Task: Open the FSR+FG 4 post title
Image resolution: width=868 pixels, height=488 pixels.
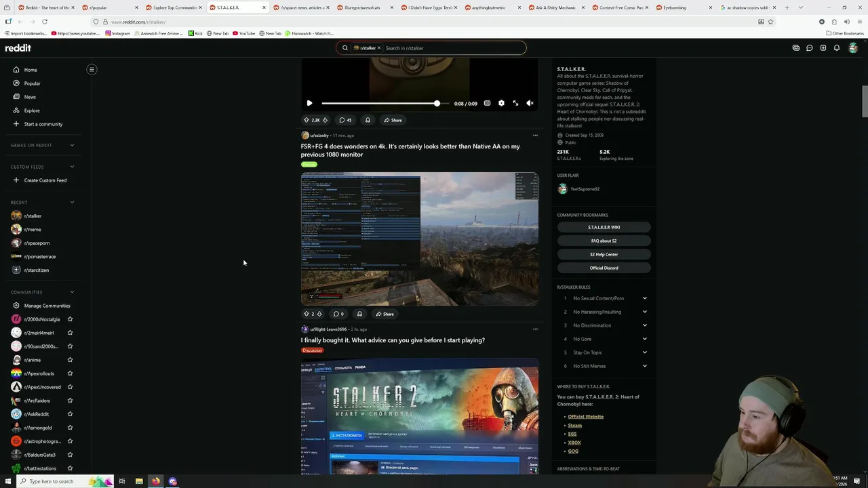Action: coord(410,150)
